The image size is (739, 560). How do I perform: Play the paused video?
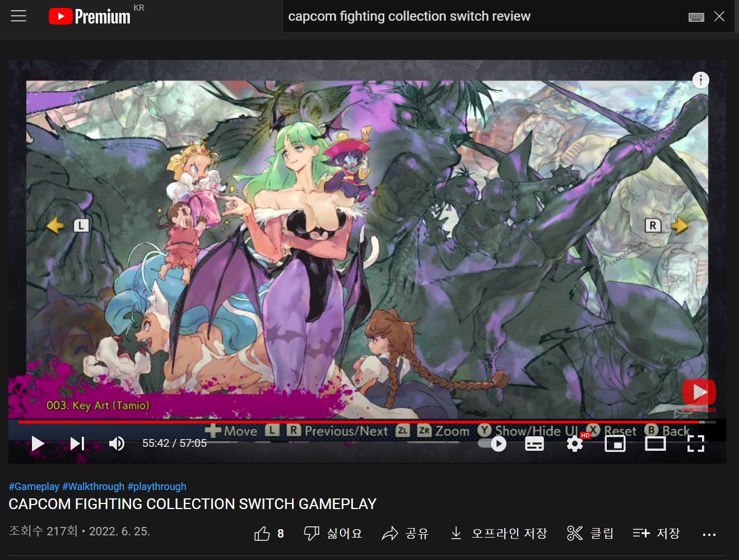click(x=38, y=444)
